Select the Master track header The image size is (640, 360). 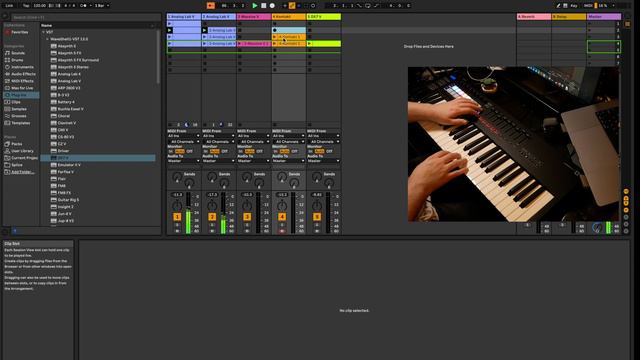tap(604, 17)
